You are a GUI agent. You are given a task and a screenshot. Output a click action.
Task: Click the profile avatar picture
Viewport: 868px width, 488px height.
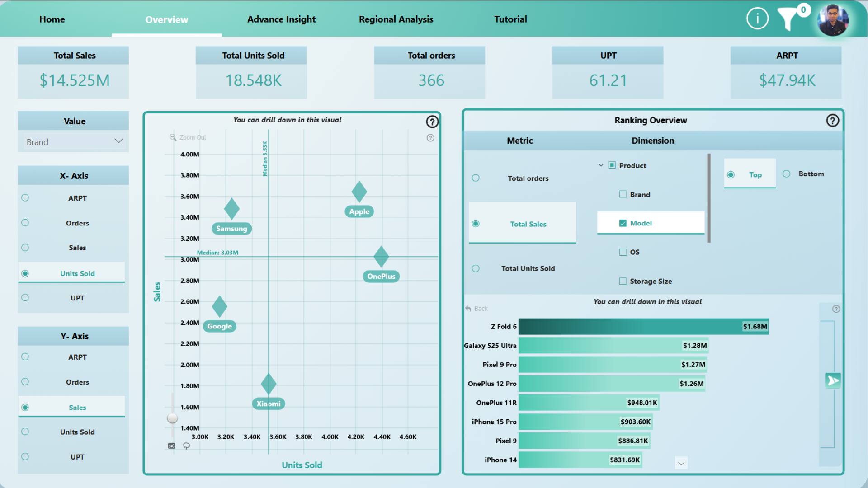(x=833, y=20)
